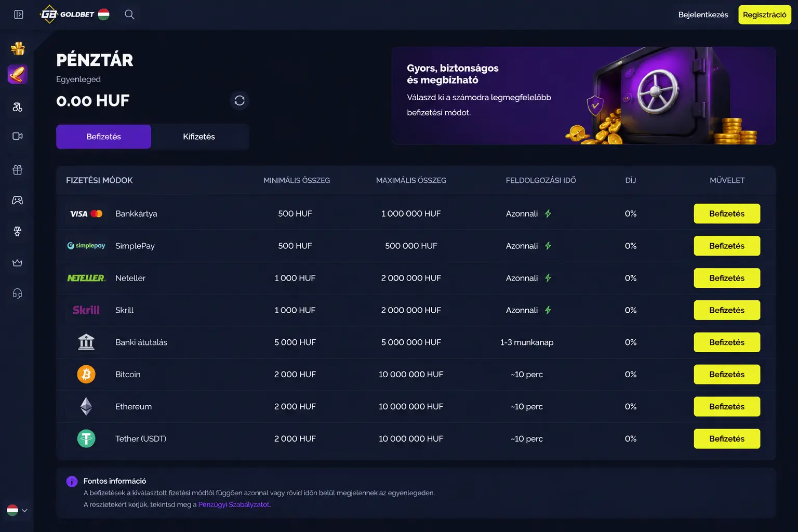This screenshot has width=798, height=532.
Task: Select the Banki átutalás method name
Action: pos(141,342)
